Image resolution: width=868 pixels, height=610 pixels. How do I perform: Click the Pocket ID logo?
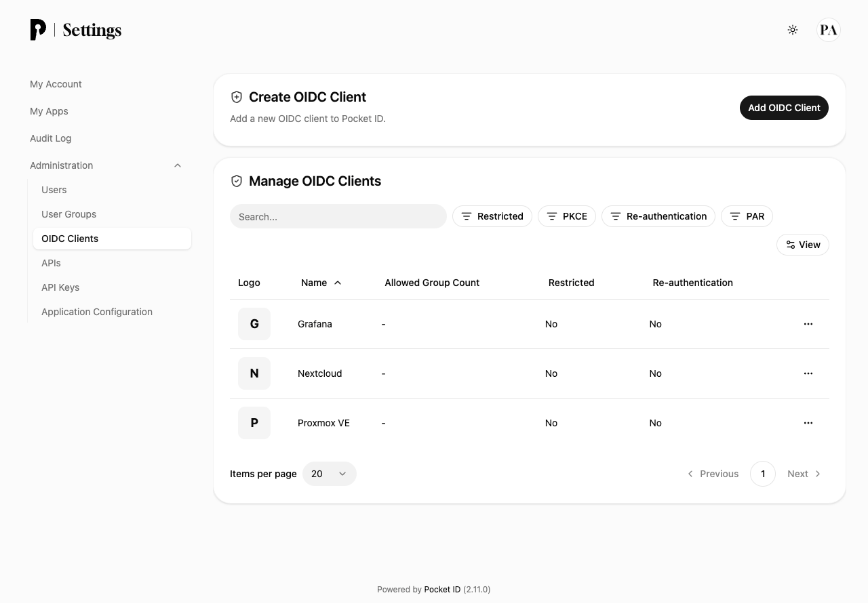pyautogui.click(x=38, y=30)
